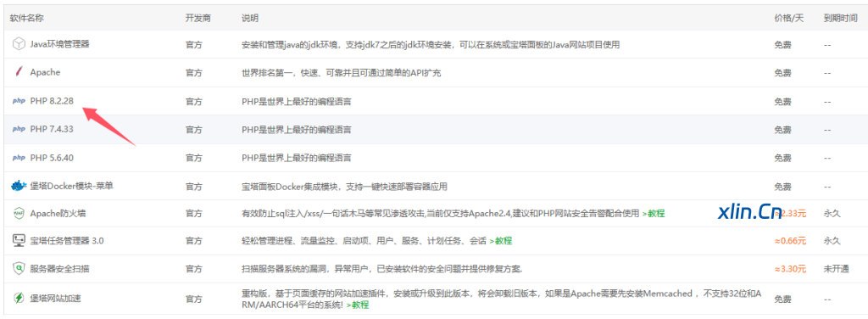Open PHP 5.6.40 settings

(x=52, y=158)
